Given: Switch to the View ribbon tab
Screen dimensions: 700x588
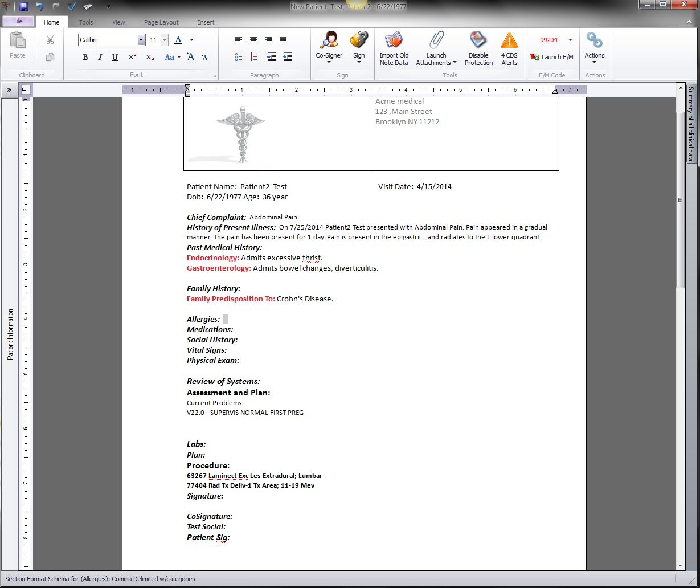Looking at the screenshot, I should [118, 22].
